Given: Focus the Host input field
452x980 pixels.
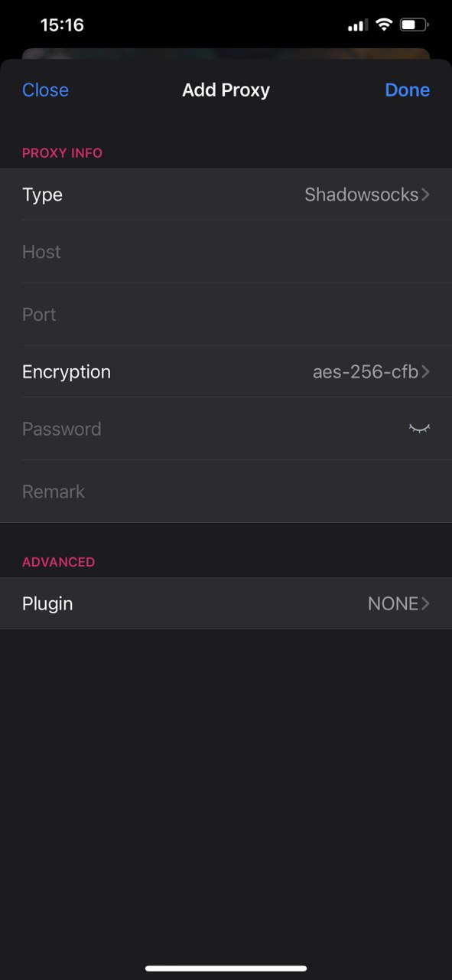Looking at the screenshot, I should (x=226, y=252).
